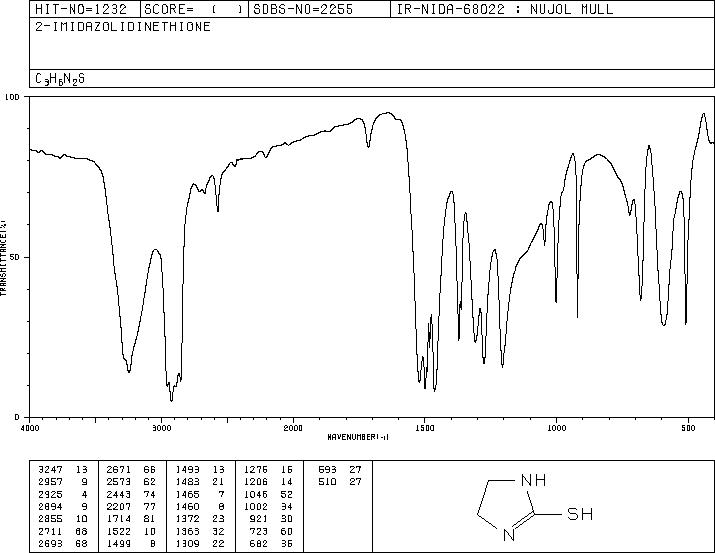Select peak table entry 1483
The image size is (715, 553).
coord(187,482)
